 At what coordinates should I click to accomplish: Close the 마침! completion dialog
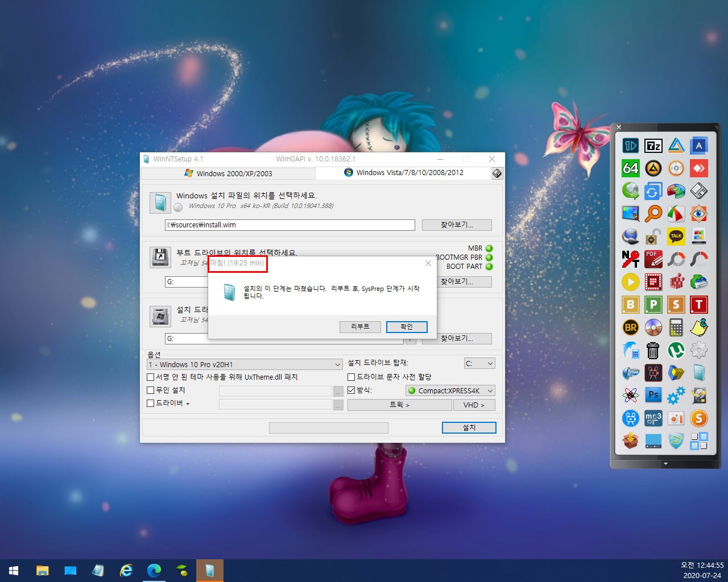[x=428, y=263]
